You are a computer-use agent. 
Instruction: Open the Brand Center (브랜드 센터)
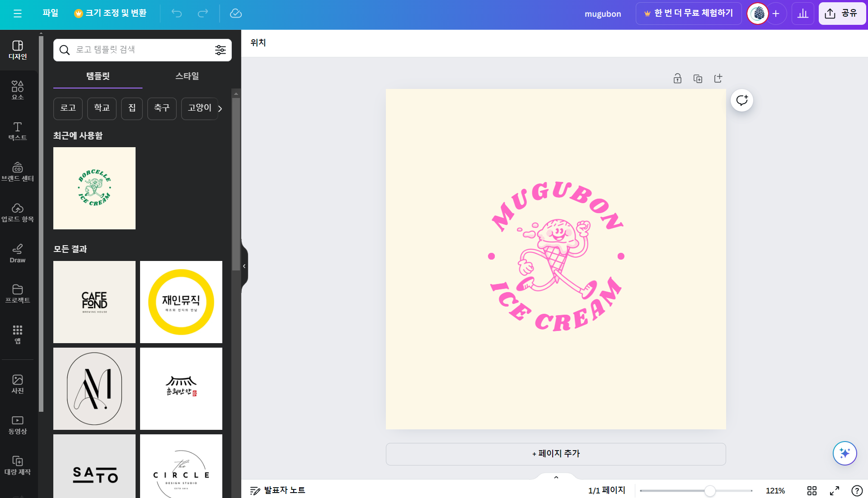[18, 172]
